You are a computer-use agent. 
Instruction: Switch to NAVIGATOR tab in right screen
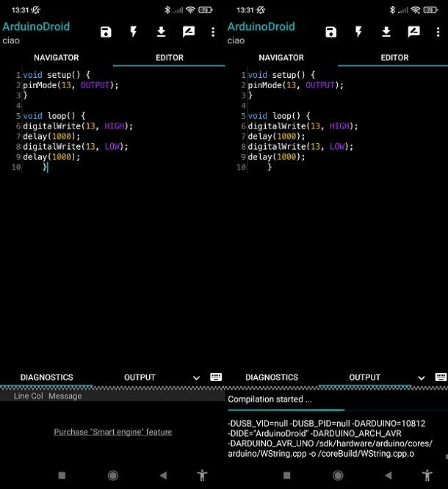tap(281, 58)
